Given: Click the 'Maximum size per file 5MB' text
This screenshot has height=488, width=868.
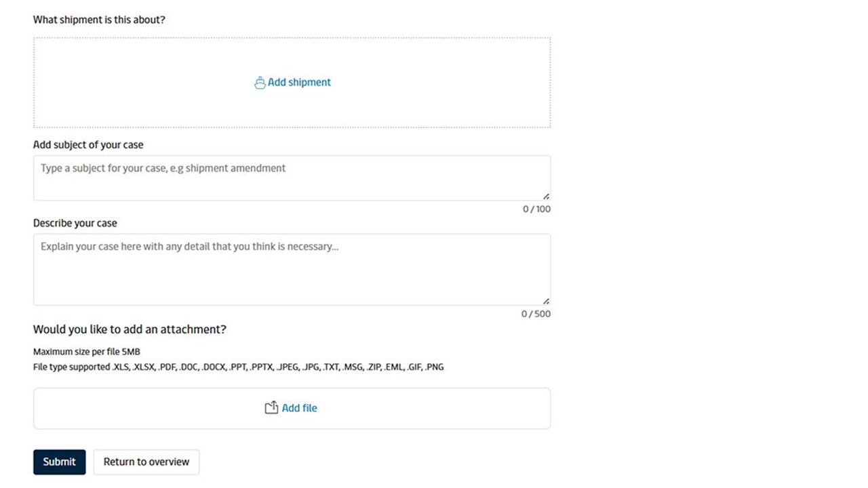Looking at the screenshot, I should click(x=86, y=351).
